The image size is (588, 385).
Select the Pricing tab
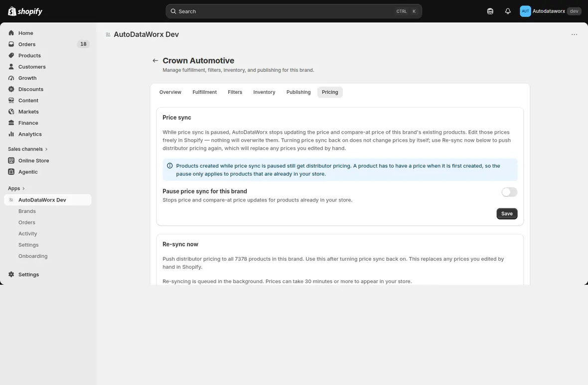click(x=329, y=92)
